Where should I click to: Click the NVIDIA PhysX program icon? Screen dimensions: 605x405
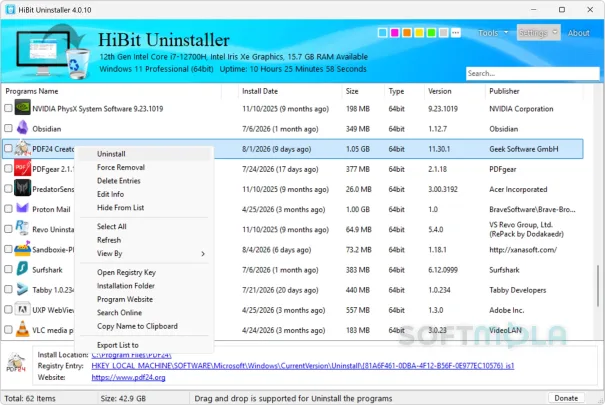point(22,108)
